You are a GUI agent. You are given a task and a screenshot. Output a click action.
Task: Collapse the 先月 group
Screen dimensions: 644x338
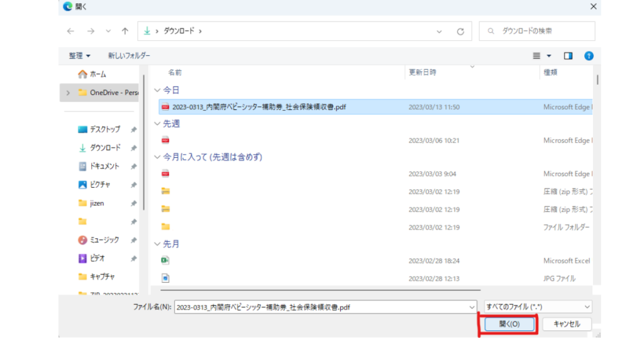157,244
